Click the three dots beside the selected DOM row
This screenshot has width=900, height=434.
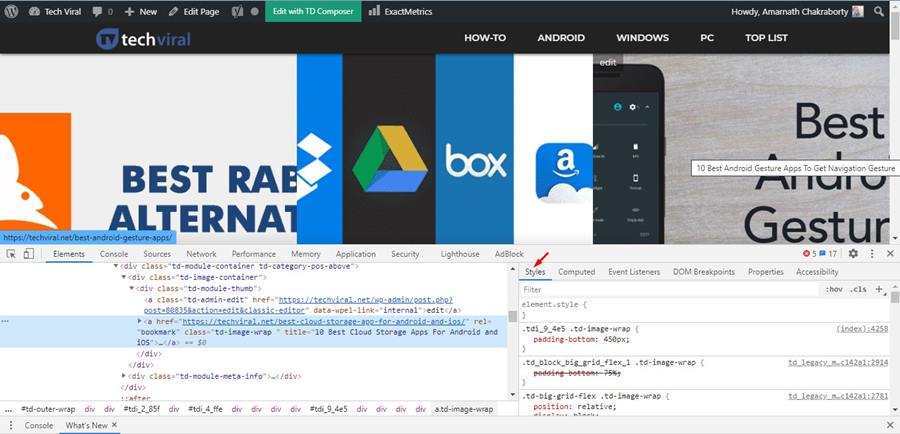coord(5,321)
